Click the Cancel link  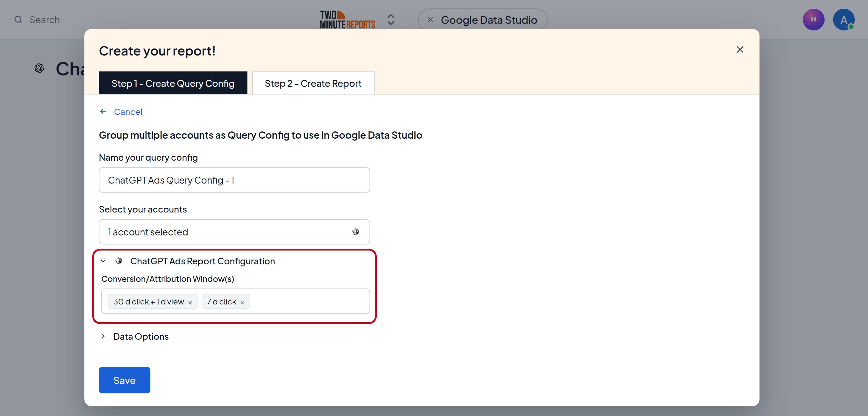coord(128,112)
